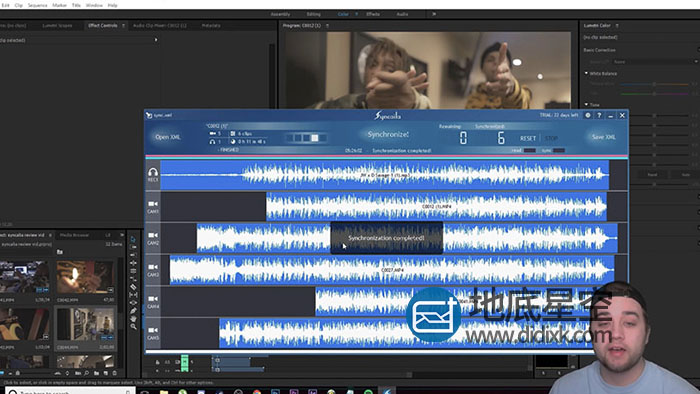Click the highlighted mode square in Syncaila
This screenshot has width=700, height=394.
click(x=315, y=138)
